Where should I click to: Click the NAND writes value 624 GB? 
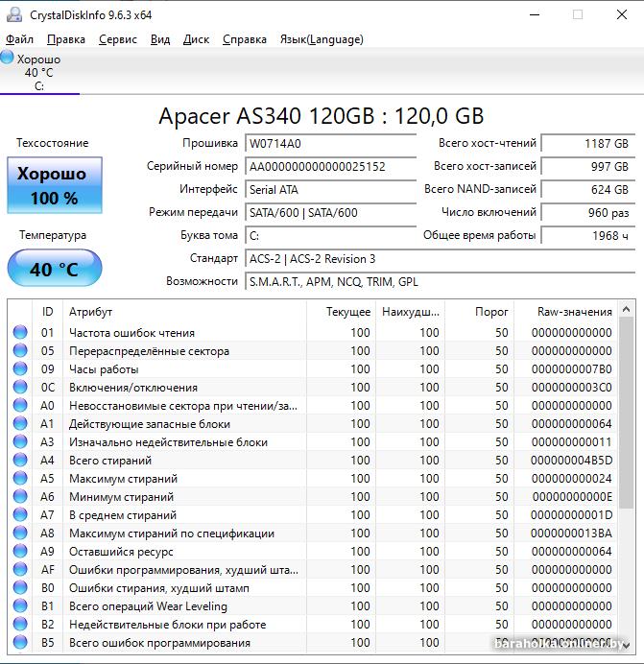click(x=588, y=189)
